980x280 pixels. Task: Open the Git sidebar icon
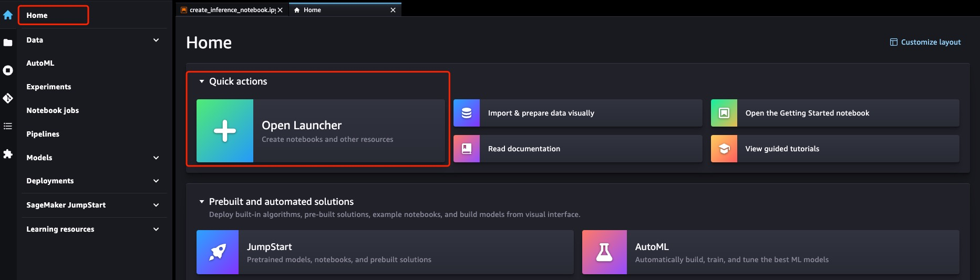point(8,98)
